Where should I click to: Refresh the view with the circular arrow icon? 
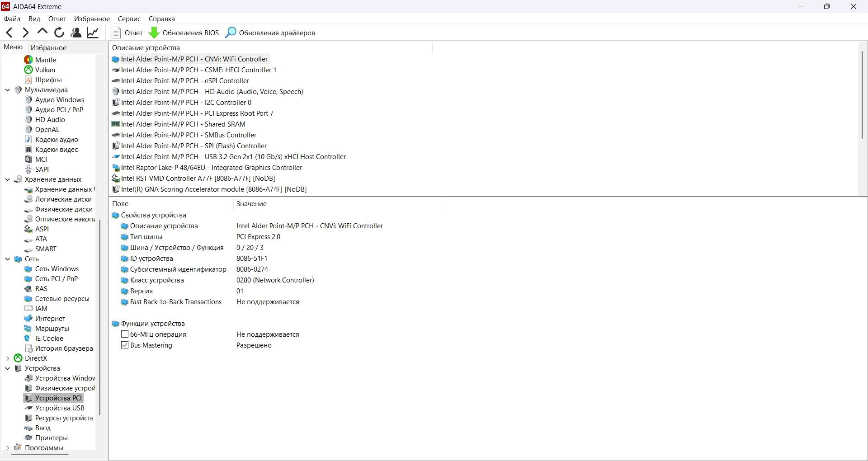coord(59,33)
